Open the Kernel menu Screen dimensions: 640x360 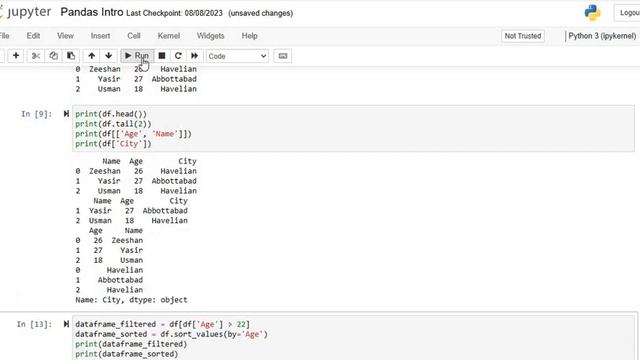(x=169, y=36)
